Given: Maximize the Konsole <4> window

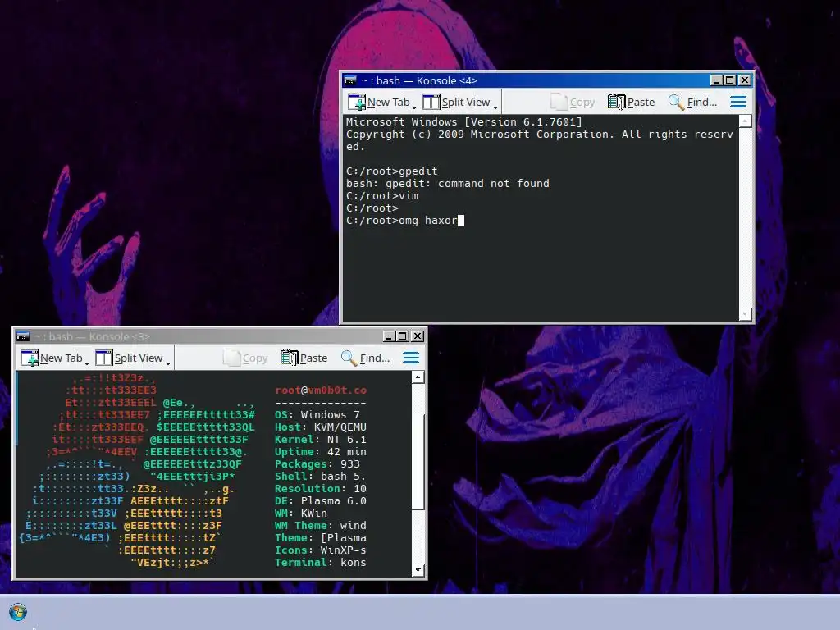Looking at the screenshot, I should 729,80.
